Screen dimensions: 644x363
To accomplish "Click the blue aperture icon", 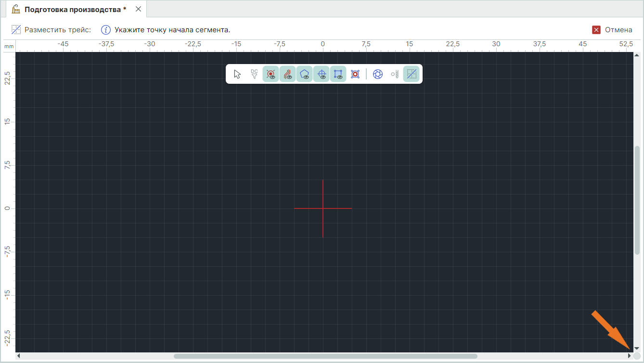I will point(378,74).
